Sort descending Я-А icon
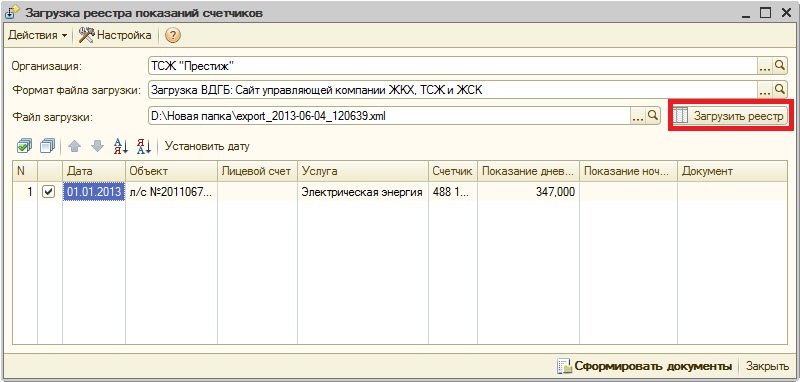Image resolution: width=800 pixels, height=382 pixels. [144, 147]
